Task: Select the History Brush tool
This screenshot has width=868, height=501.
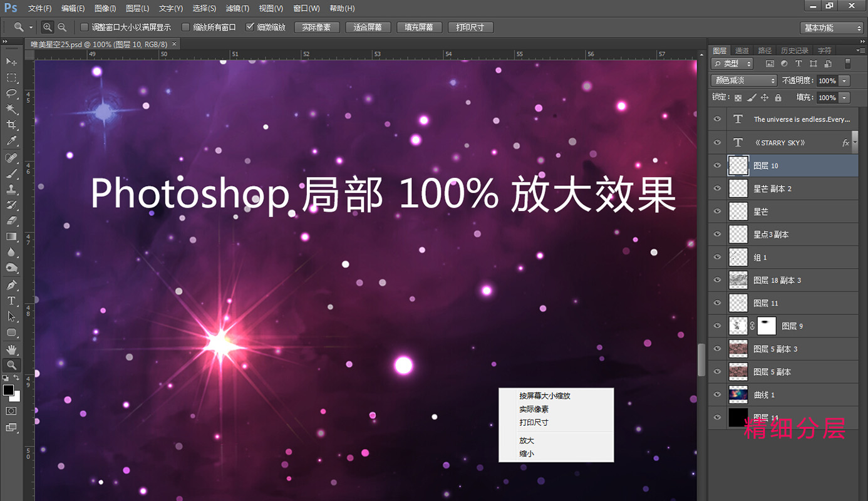Action: point(11,205)
